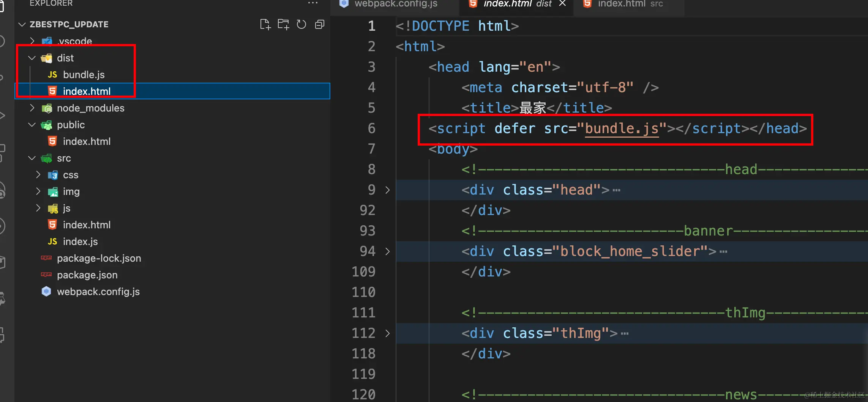Image resolution: width=868 pixels, height=402 pixels.
Task: Click the css folder icon
Action: click(x=53, y=175)
